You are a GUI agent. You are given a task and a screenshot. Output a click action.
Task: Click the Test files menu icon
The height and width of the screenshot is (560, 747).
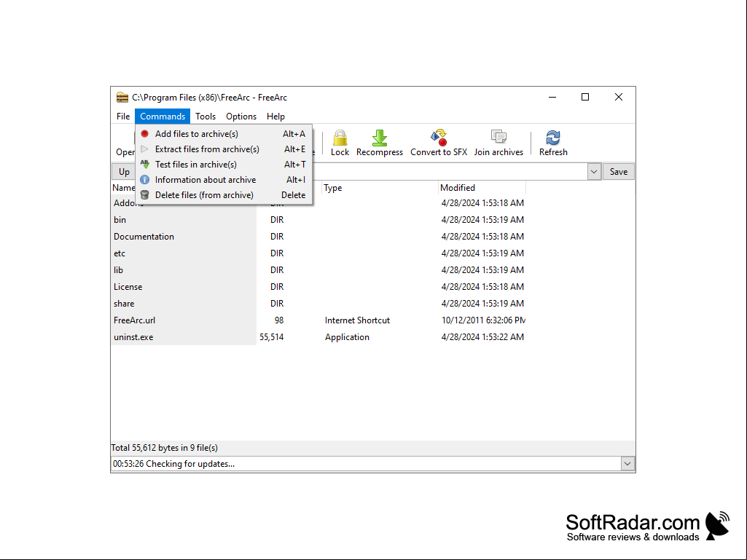coord(145,165)
